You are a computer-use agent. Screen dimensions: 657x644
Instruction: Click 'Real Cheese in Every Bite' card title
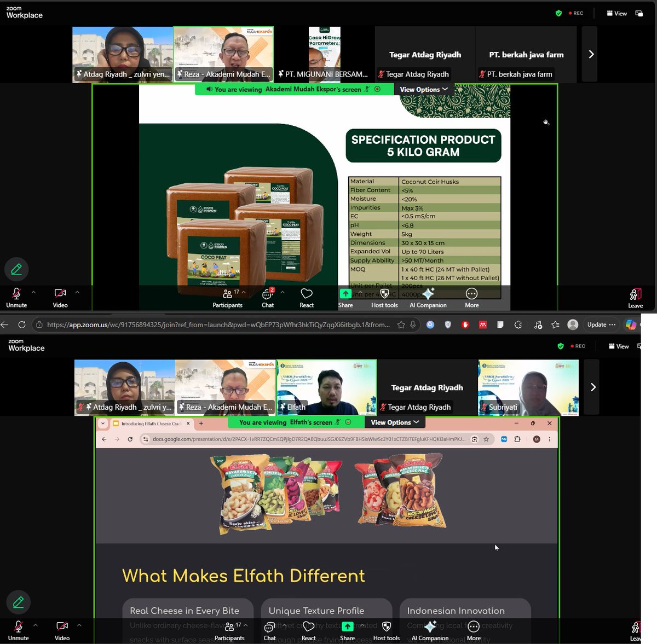(x=185, y=611)
